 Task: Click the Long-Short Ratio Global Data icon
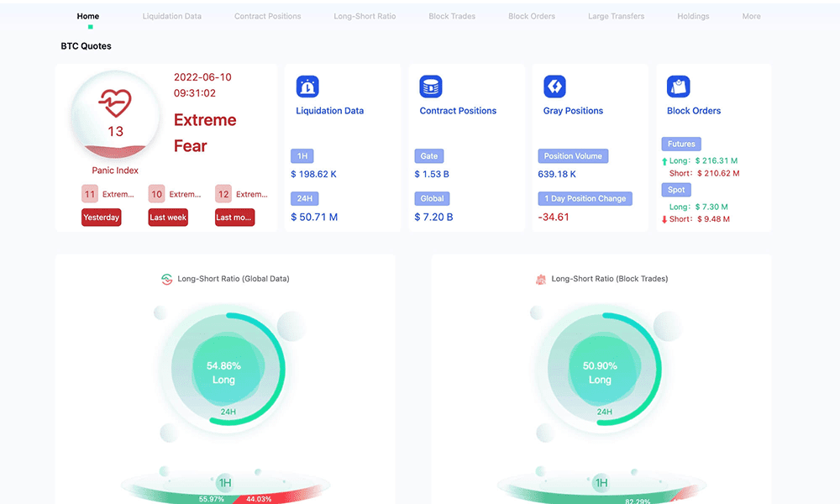pos(167,279)
